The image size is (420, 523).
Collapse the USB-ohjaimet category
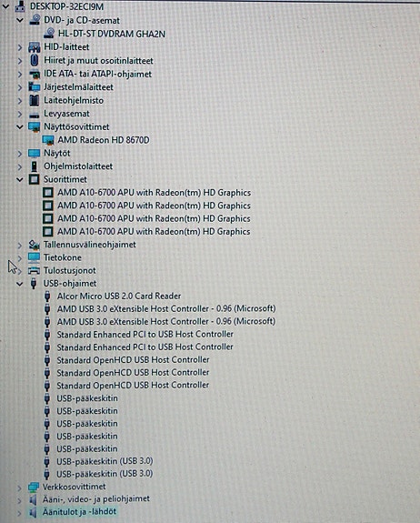(x=20, y=284)
